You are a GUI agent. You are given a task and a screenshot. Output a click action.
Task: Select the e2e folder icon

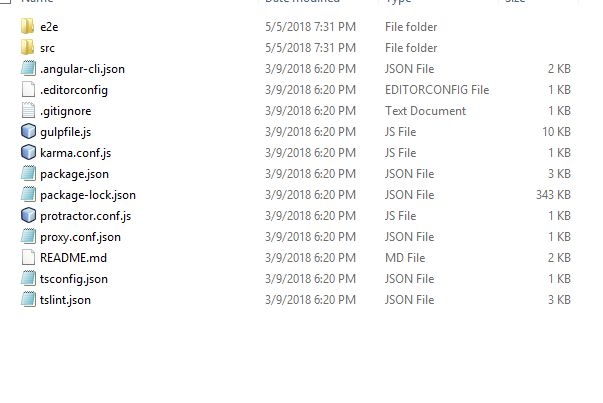click(x=28, y=27)
